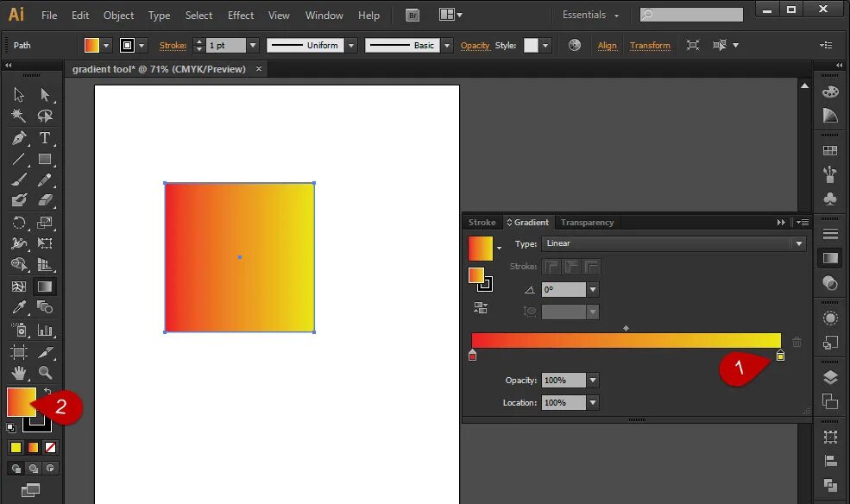
Task: Set paint mode to Color
Action: tap(16, 447)
